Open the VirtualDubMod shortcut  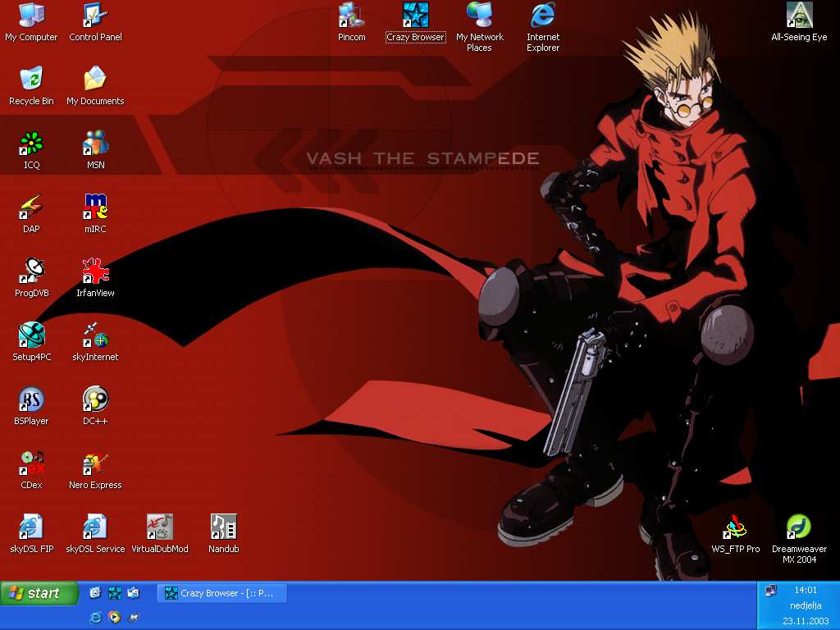(160, 527)
